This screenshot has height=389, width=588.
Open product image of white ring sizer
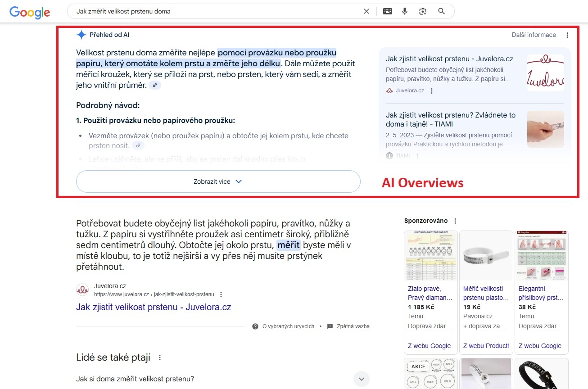click(486, 256)
